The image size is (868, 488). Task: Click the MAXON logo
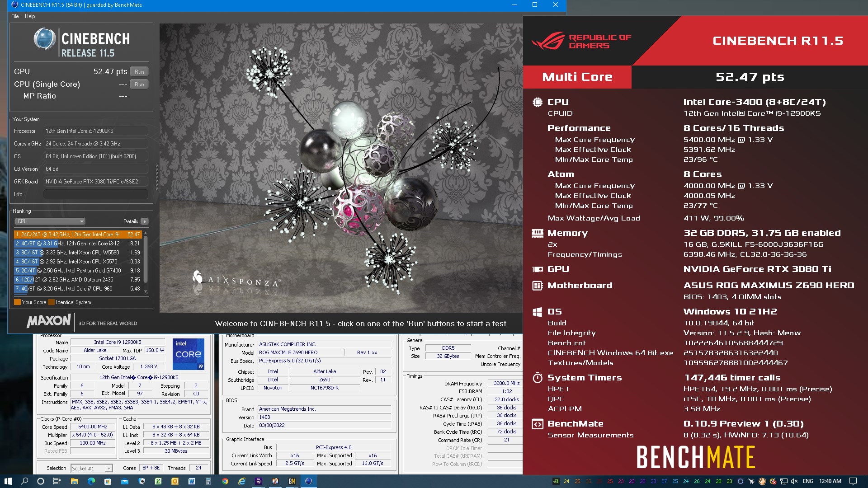pos(49,321)
